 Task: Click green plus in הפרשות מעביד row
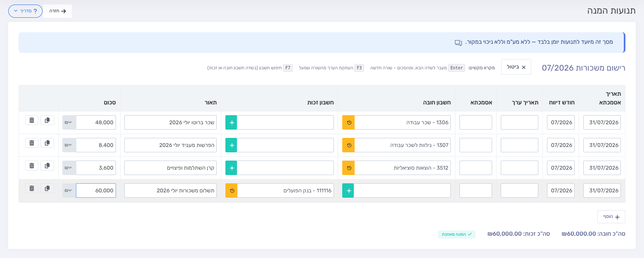(x=232, y=145)
